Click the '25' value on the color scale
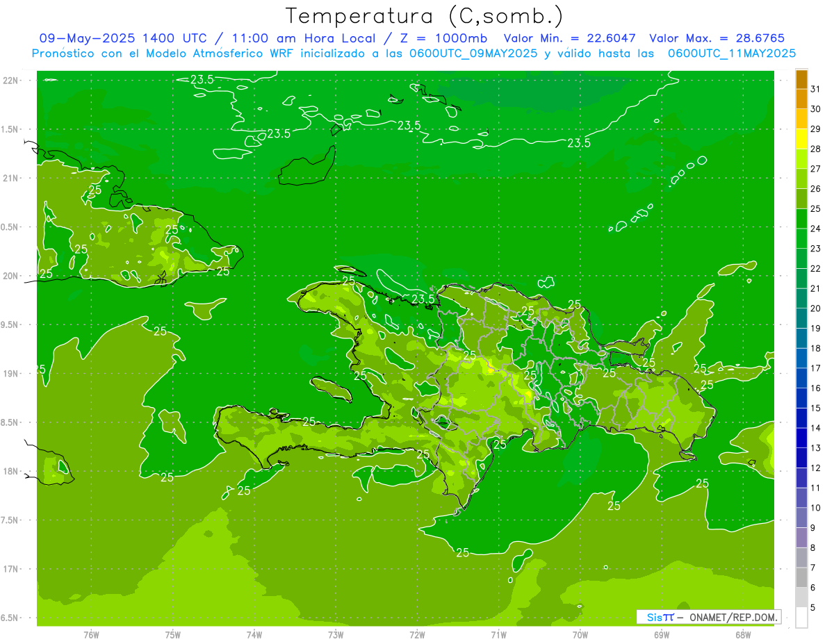The width and height of the screenshot is (834, 644). coord(815,208)
